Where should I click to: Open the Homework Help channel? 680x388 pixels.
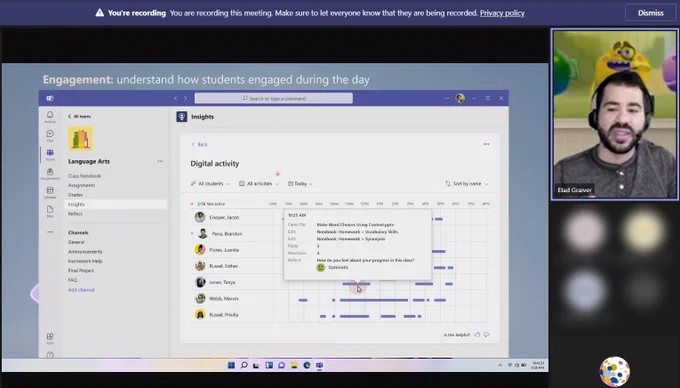pyautogui.click(x=85, y=261)
